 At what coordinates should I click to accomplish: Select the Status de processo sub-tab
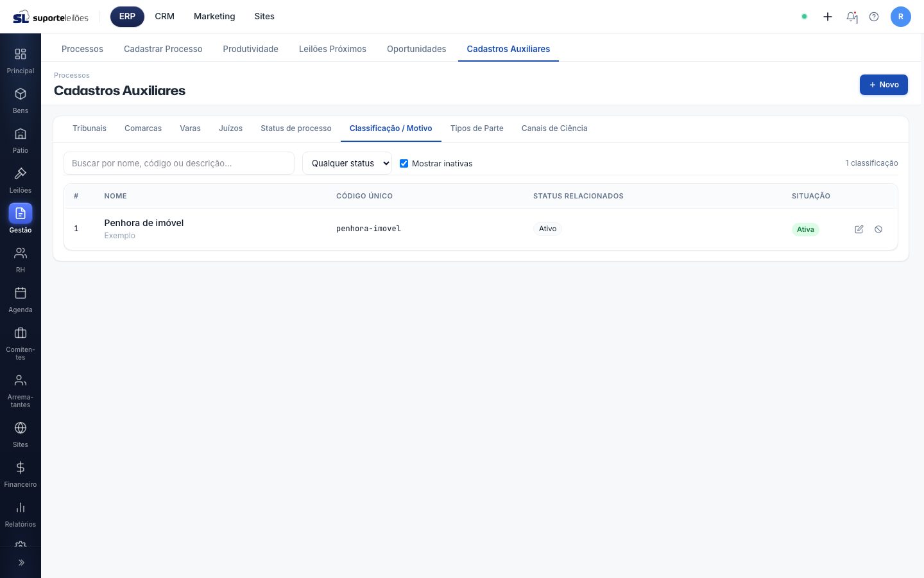click(296, 128)
